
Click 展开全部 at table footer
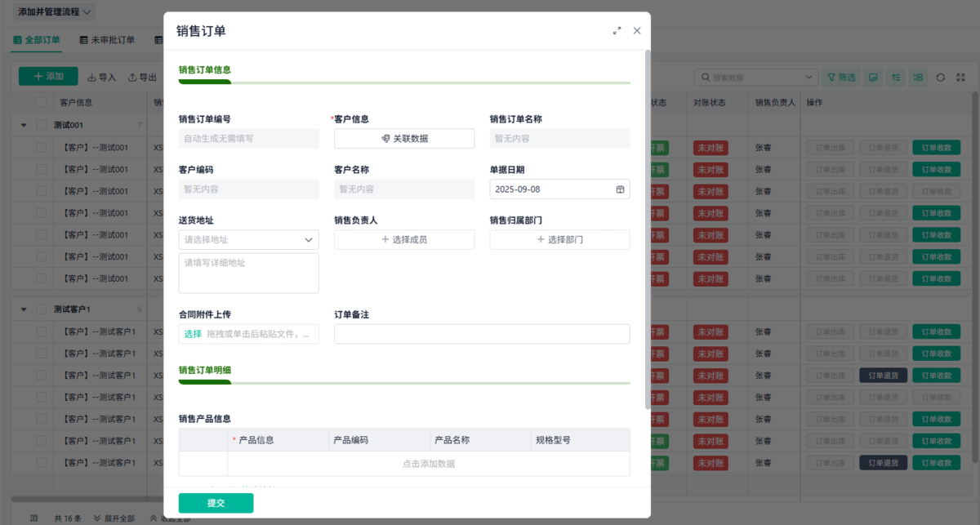point(114,518)
